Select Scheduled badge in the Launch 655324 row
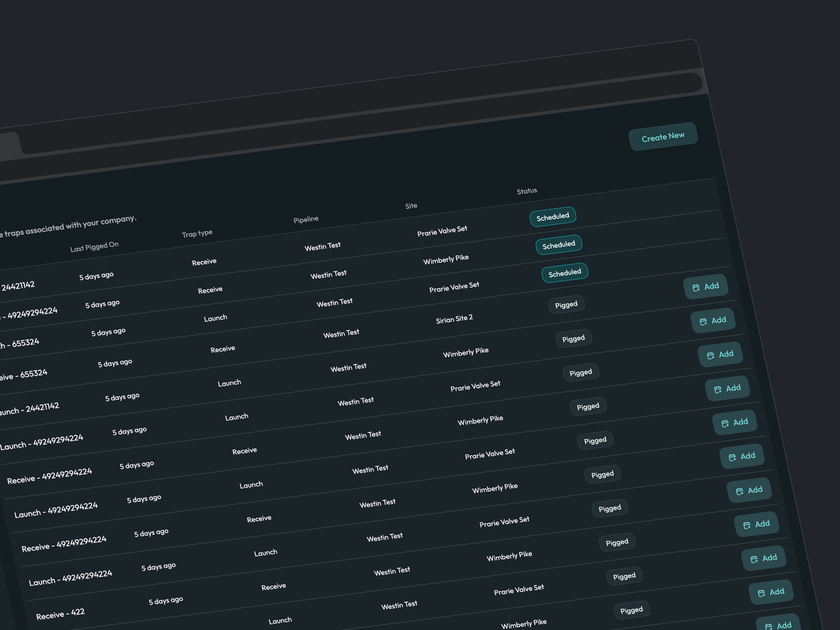This screenshot has width=840, height=630. (x=565, y=273)
